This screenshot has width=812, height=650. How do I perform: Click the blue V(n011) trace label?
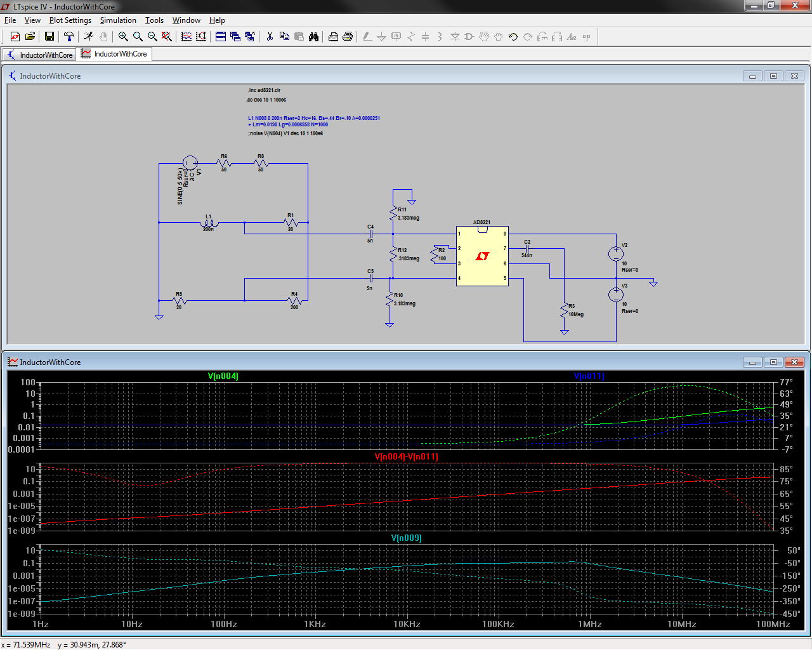[589, 376]
